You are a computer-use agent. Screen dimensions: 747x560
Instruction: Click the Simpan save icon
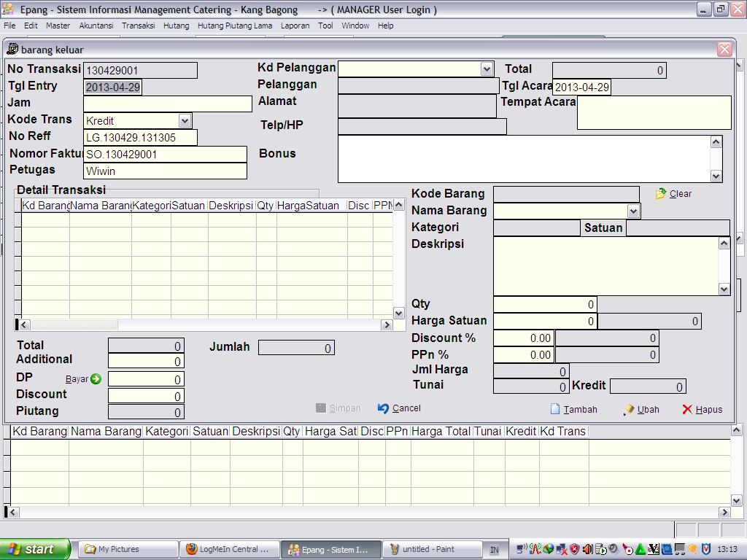[x=321, y=408]
